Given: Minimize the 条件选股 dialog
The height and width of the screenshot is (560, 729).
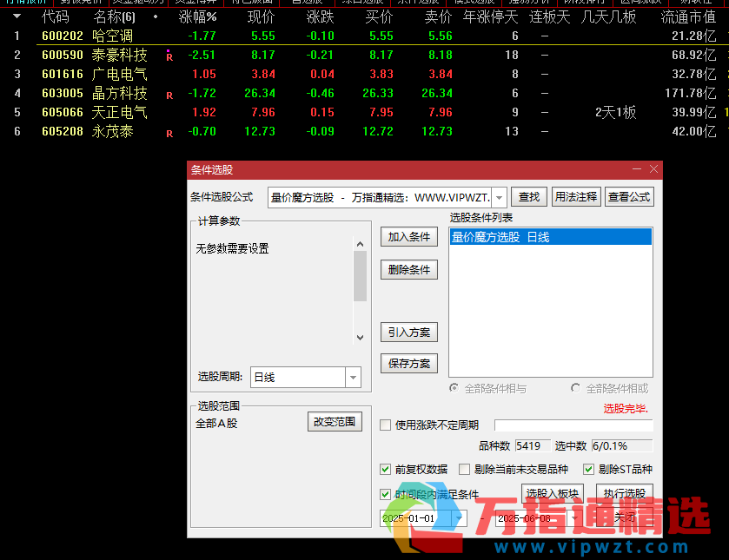Looking at the screenshot, I should click(637, 169).
